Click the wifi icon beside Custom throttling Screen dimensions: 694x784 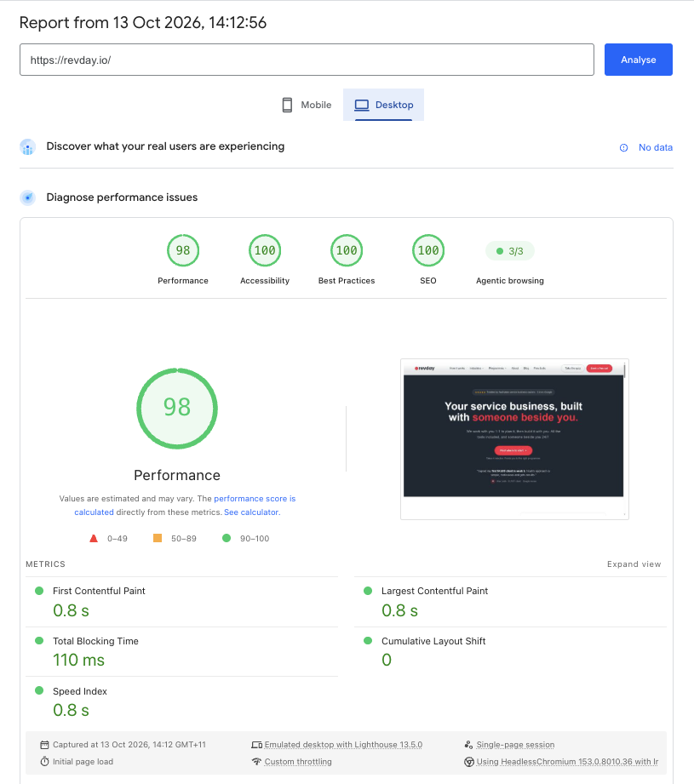coord(256,762)
